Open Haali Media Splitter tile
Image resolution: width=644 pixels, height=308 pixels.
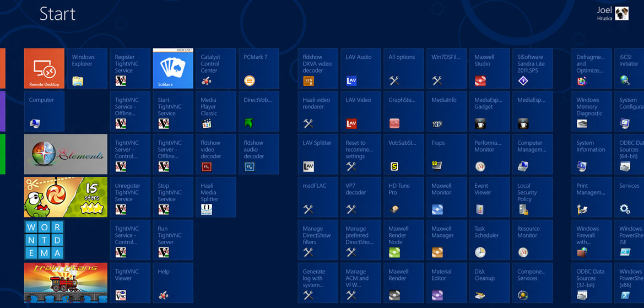(x=216, y=197)
